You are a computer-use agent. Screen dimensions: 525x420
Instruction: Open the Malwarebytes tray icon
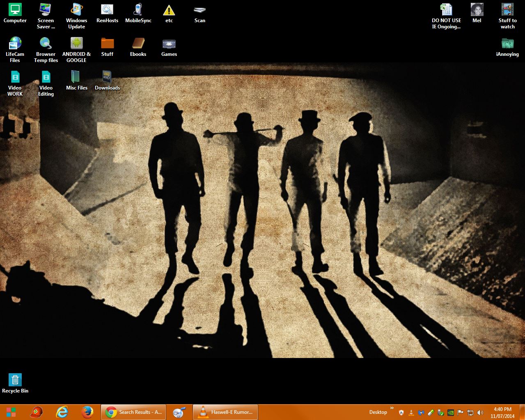click(x=421, y=413)
